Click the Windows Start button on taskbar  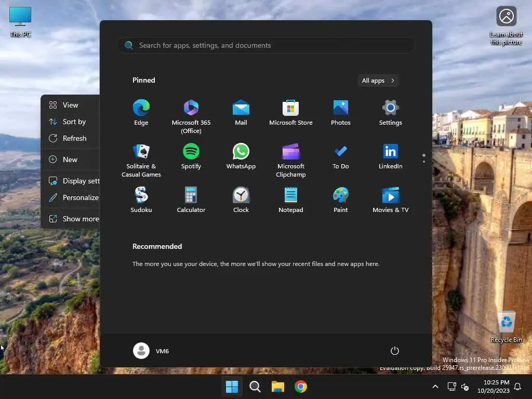coord(232,387)
